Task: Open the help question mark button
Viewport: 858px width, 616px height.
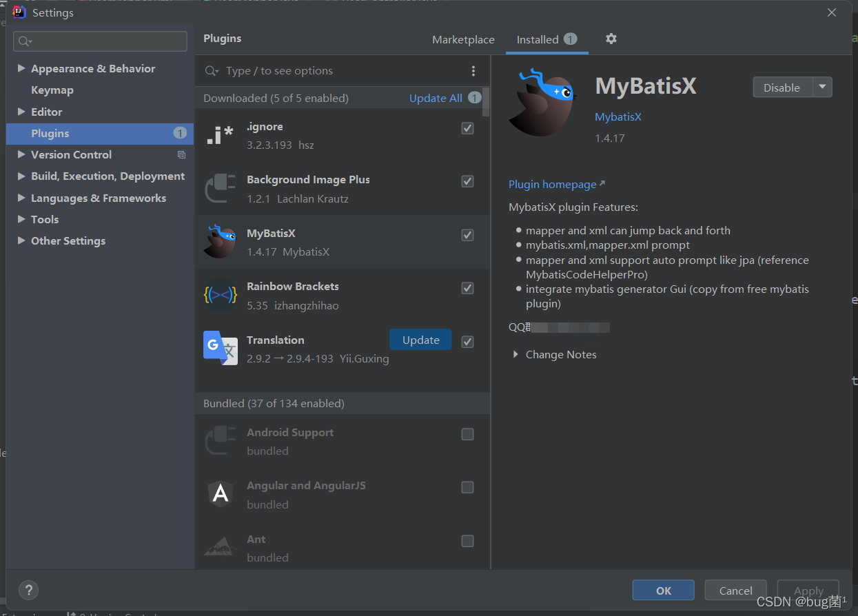Action: (x=28, y=590)
